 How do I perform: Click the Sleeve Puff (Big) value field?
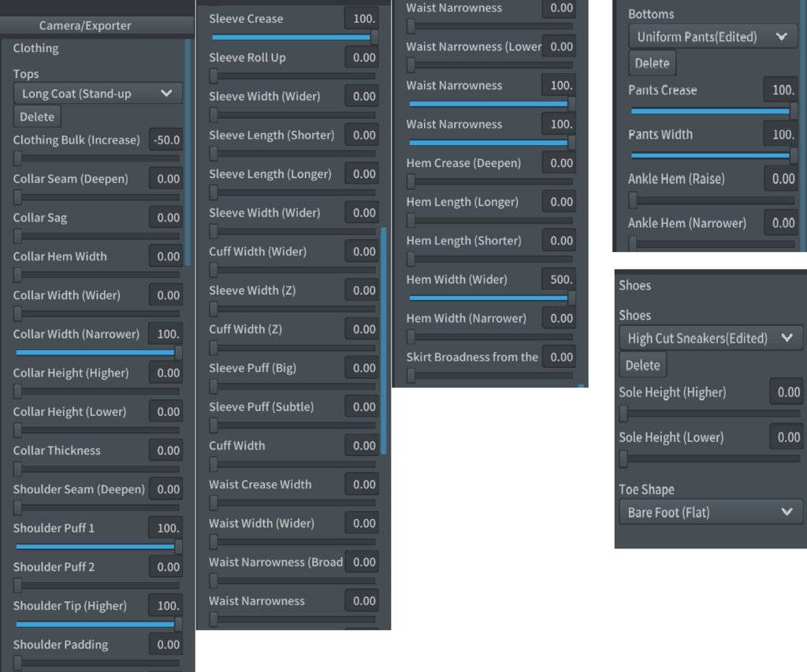click(362, 369)
